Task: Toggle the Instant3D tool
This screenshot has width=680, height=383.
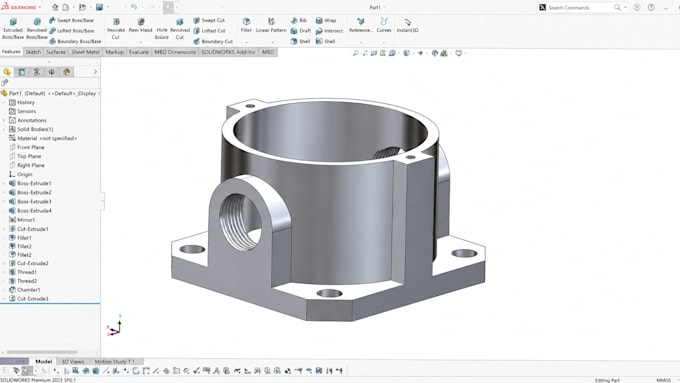Action: tap(407, 25)
